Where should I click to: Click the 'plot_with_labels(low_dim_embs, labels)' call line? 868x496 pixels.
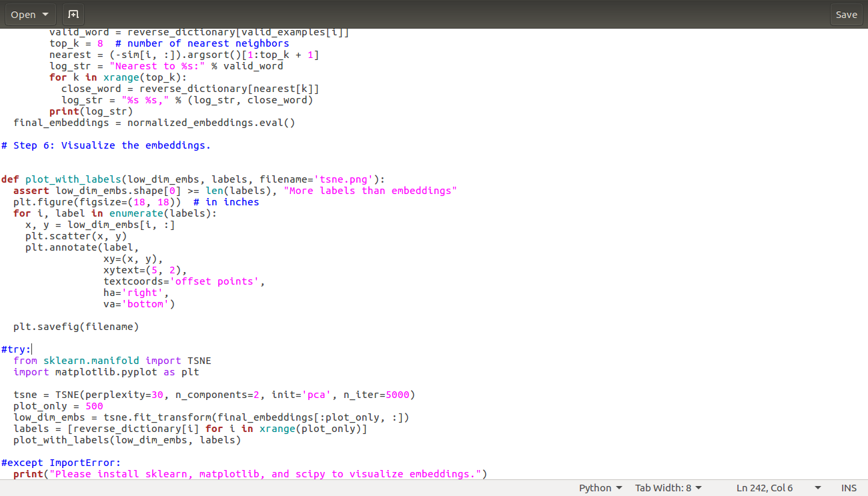[x=127, y=440]
